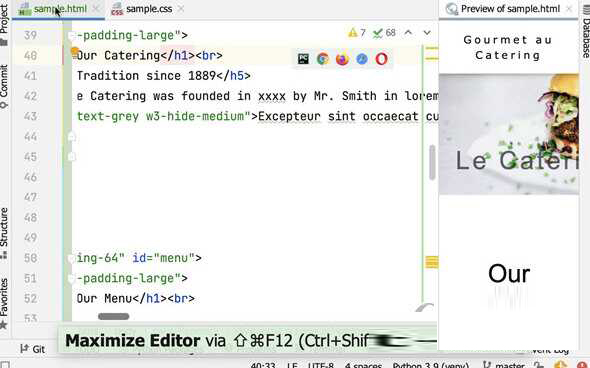Toggle the fold marker on line 44
The image size is (590, 368).
(x=72, y=136)
